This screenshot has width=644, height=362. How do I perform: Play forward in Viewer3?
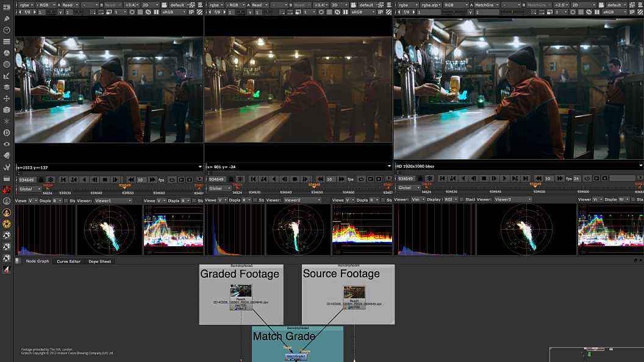pyautogui.click(x=504, y=179)
